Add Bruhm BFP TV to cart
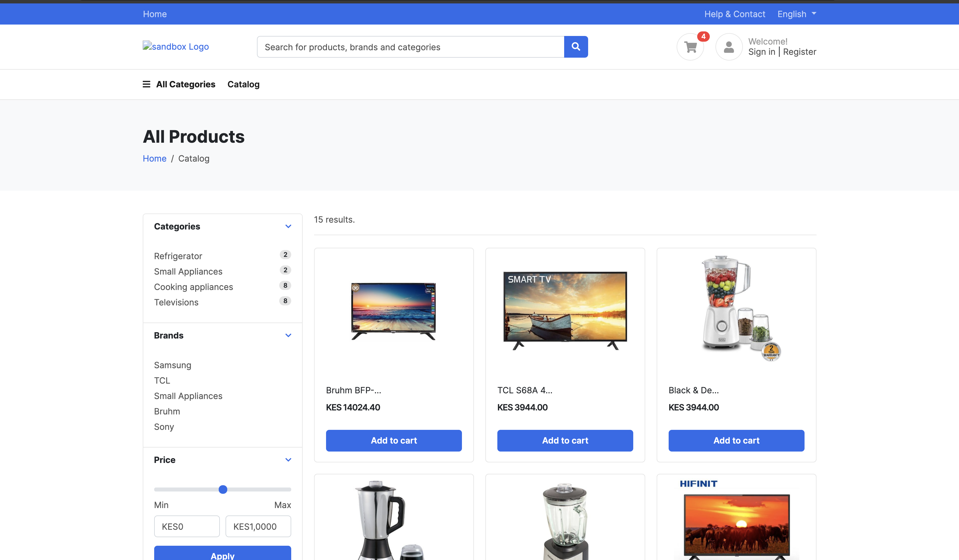Image resolution: width=959 pixels, height=560 pixels. click(394, 440)
